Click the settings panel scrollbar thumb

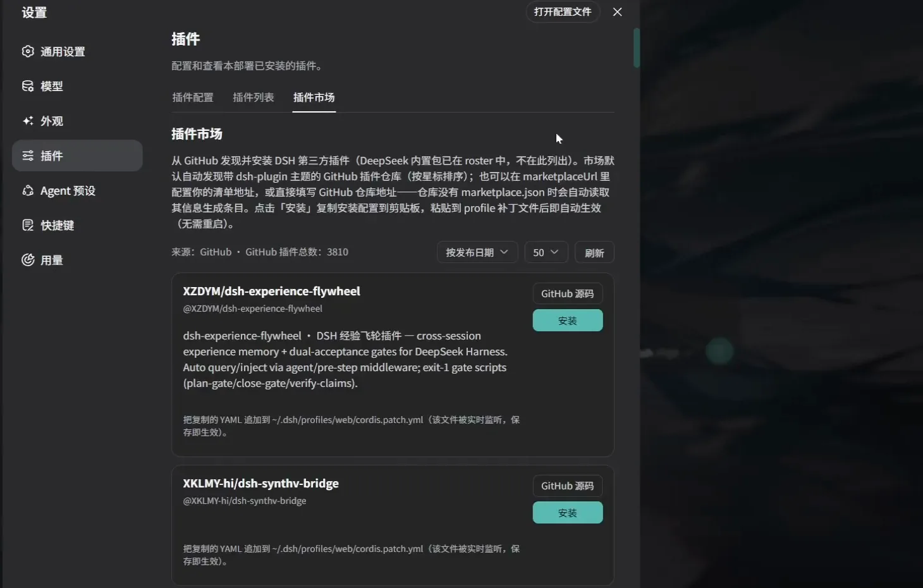[x=637, y=47]
